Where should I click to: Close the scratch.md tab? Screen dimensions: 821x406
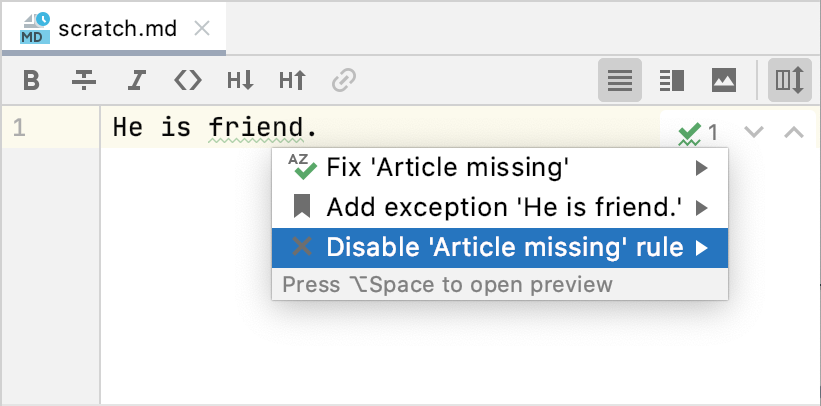(x=202, y=28)
